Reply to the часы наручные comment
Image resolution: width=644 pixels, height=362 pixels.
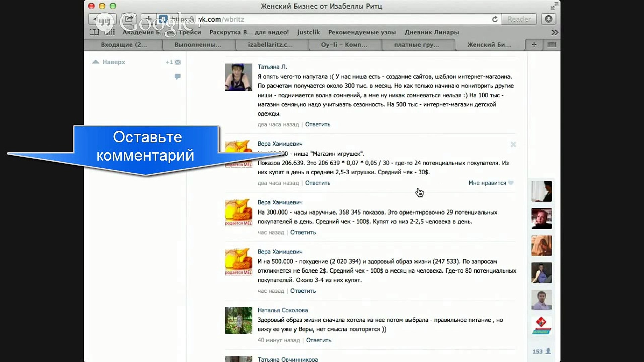coord(303,232)
